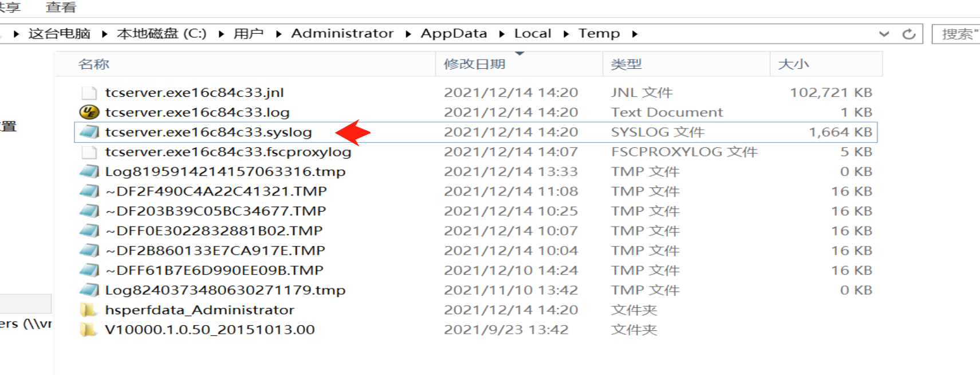Select file name ~DF2B860133E7CA917E.TMP
The height and width of the screenshot is (375, 980).
tap(215, 251)
